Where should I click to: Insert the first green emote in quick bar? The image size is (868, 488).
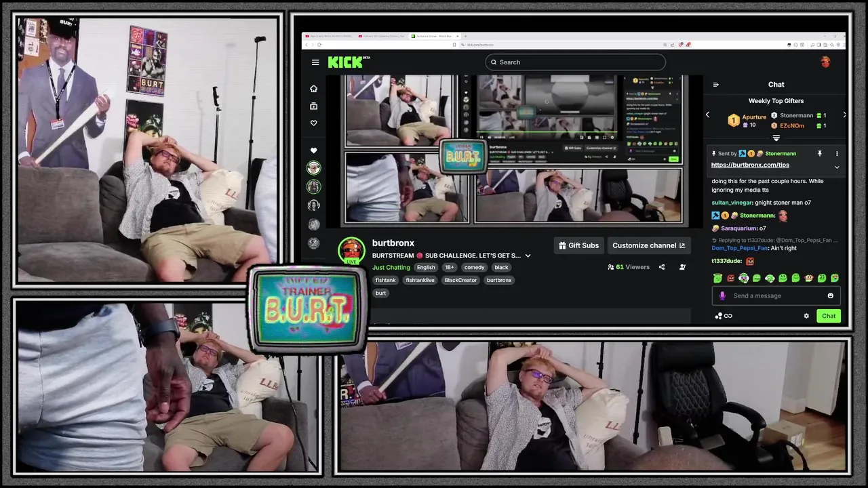pyautogui.click(x=717, y=278)
